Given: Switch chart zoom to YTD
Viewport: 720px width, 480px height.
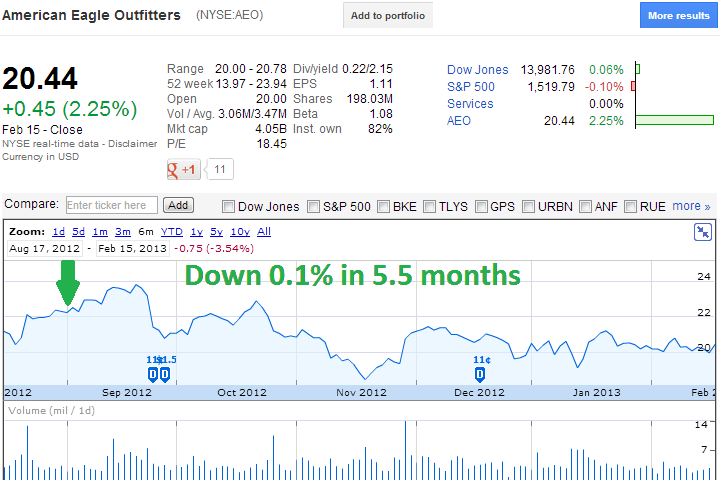Looking at the screenshot, I should point(172,232).
